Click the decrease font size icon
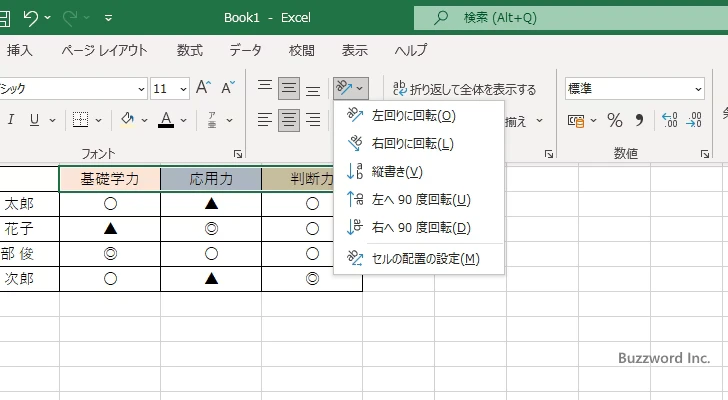 [228, 87]
